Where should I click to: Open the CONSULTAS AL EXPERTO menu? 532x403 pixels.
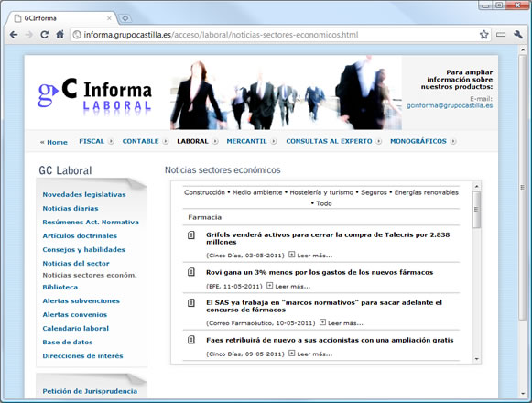pos(329,141)
